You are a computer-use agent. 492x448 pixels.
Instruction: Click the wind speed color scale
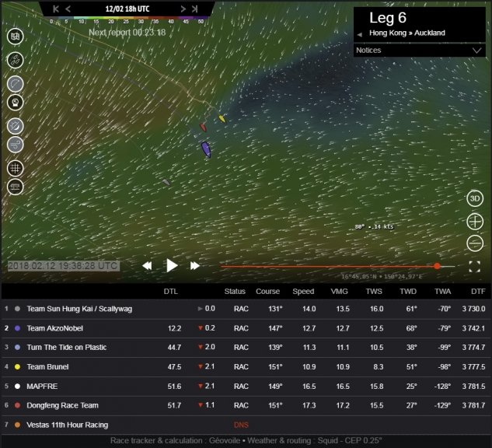tap(127, 20)
